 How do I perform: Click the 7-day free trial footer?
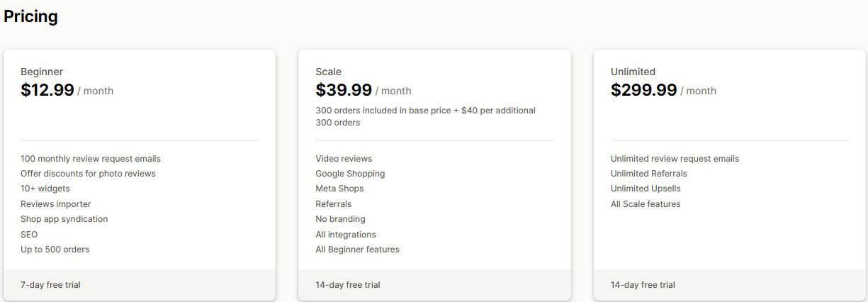click(50, 285)
